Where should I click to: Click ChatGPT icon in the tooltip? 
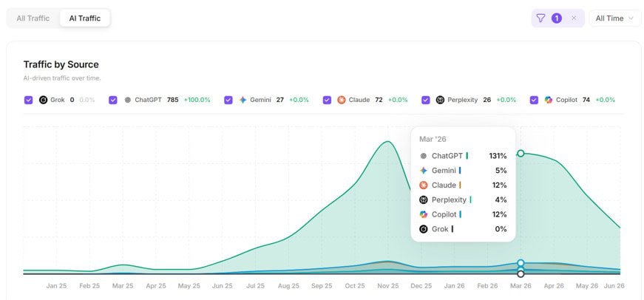pos(424,156)
